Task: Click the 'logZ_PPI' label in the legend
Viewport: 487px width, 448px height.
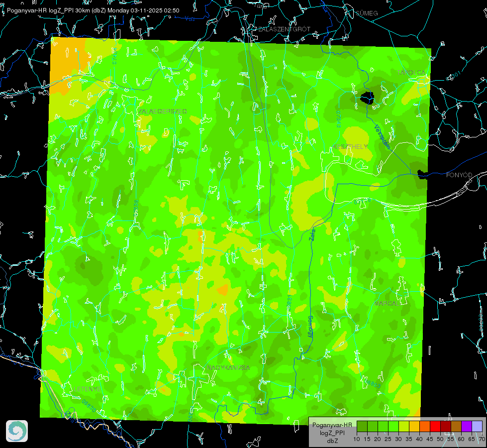Action: click(332, 433)
